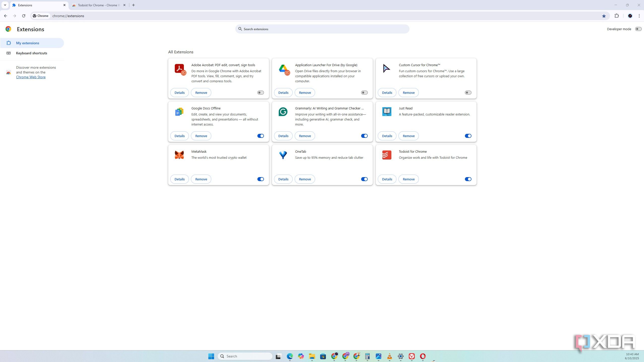Screen dimensions: 644x362
Task: Enable the Adobe Acrobat extension
Action: click(260, 93)
